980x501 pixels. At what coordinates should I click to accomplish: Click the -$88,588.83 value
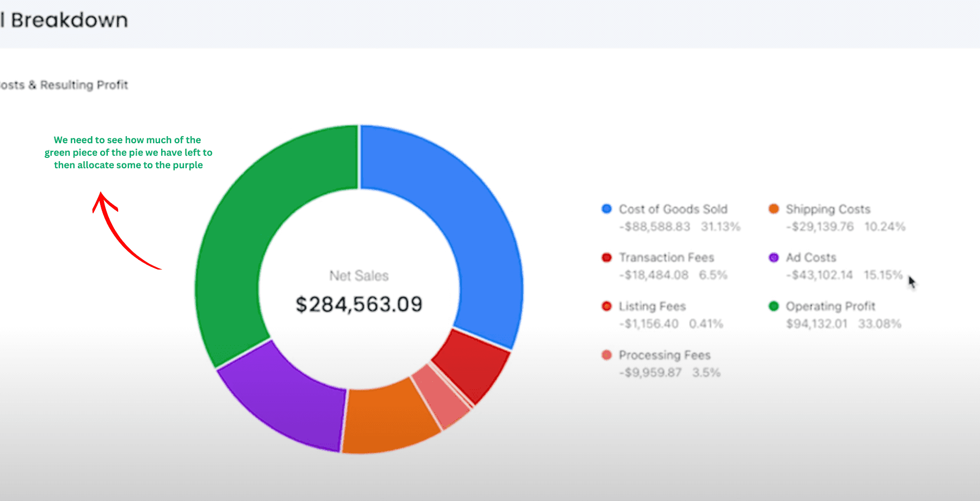pyautogui.click(x=654, y=227)
